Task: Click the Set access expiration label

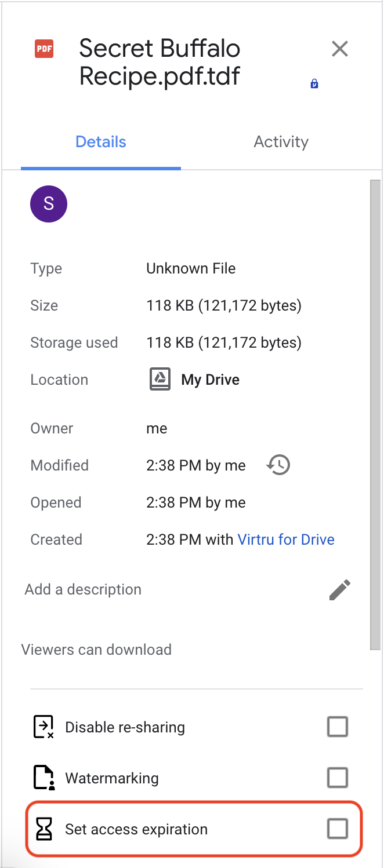Action: click(x=136, y=829)
